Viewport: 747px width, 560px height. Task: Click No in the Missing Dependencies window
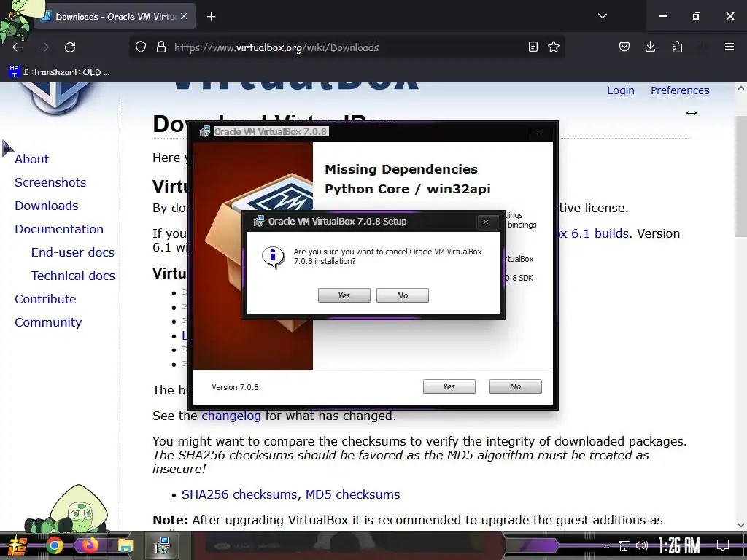coord(516,386)
